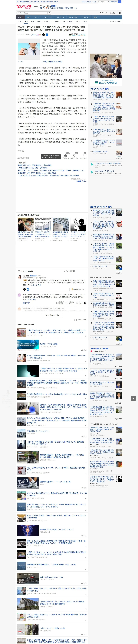Report the article via 記事に関する報告
138x644 pixels.
tap(24, 158)
